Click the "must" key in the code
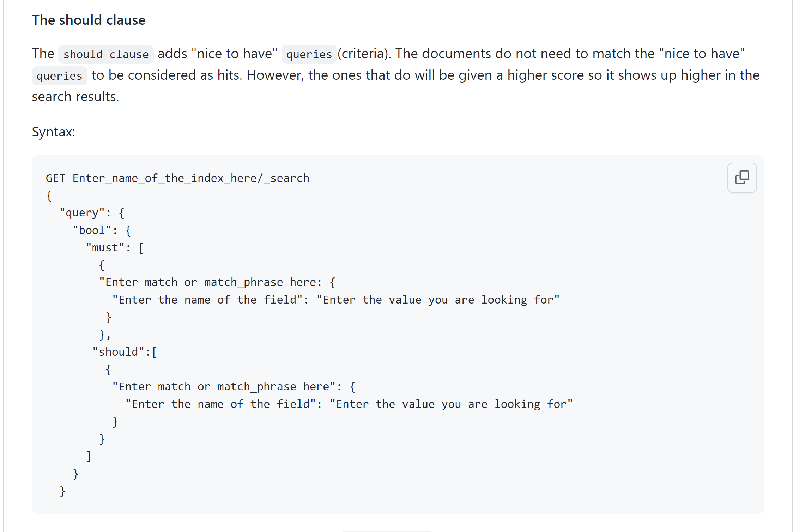The width and height of the screenshot is (793, 532). pyautogui.click(x=105, y=248)
